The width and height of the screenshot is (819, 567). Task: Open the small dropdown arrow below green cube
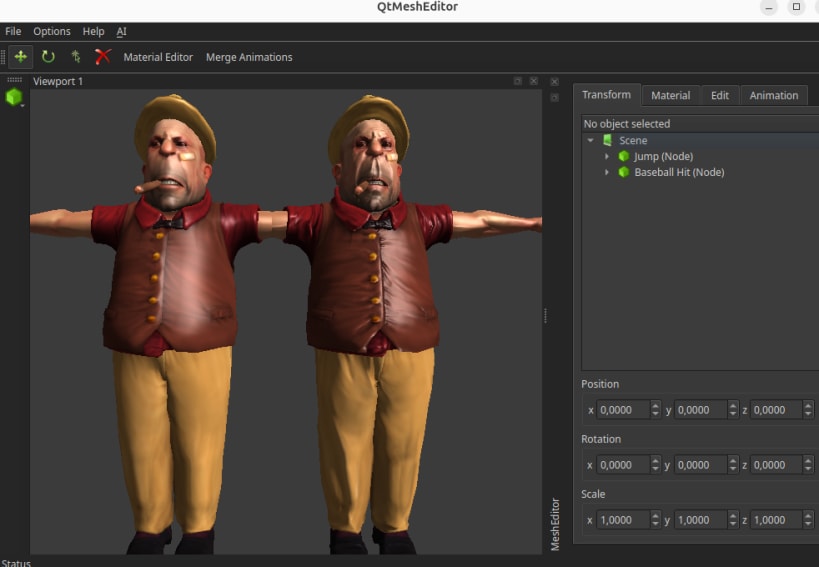pyautogui.click(x=23, y=106)
